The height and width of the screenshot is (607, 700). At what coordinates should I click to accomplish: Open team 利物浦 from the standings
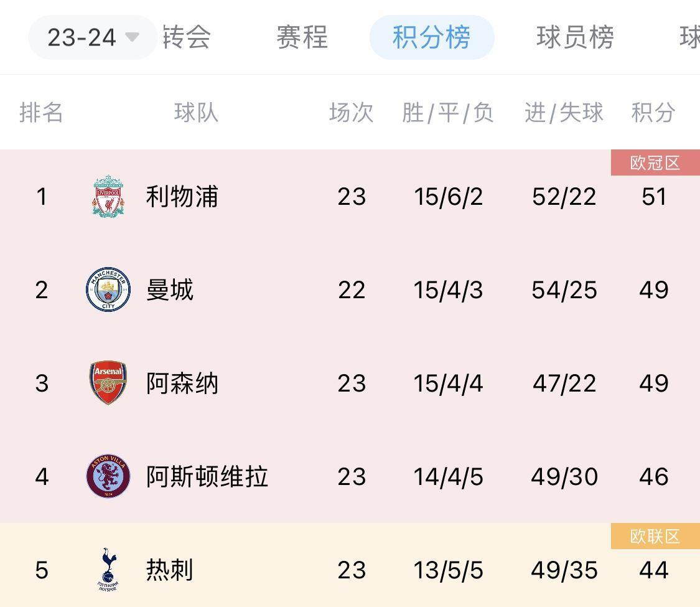coord(182,197)
